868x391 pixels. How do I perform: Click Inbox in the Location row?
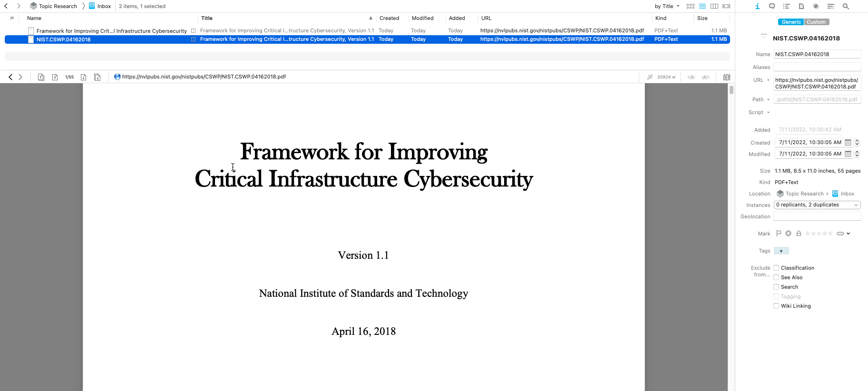point(843,194)
